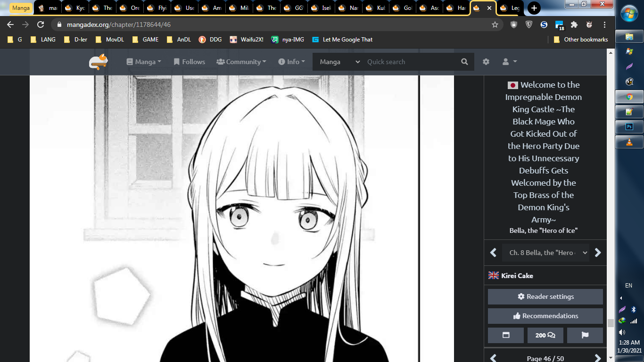Image resolution: width=644 pixels, height=362 pixels.
Task: Open the search type Manga selector
Action: (x=339, y=62)
